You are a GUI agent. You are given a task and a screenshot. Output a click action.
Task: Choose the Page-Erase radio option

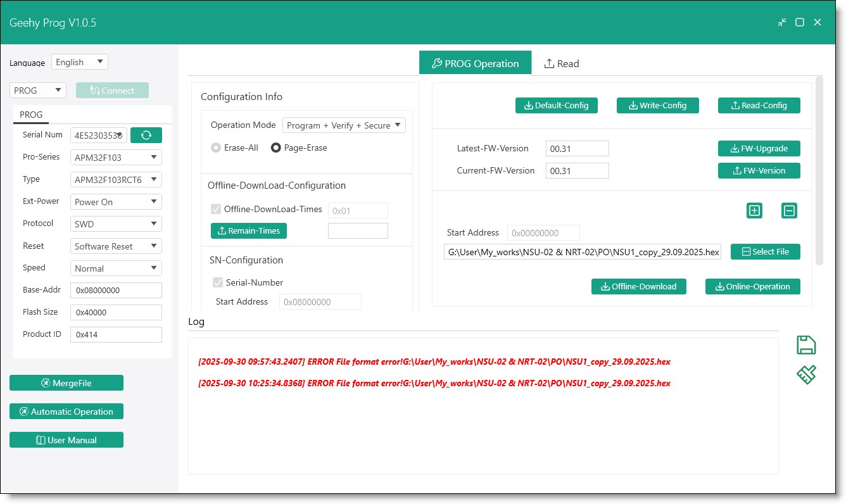click(276, 148)
